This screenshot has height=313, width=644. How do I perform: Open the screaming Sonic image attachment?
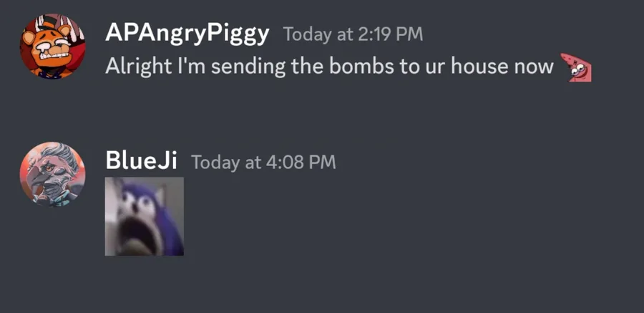click(144, 216)
